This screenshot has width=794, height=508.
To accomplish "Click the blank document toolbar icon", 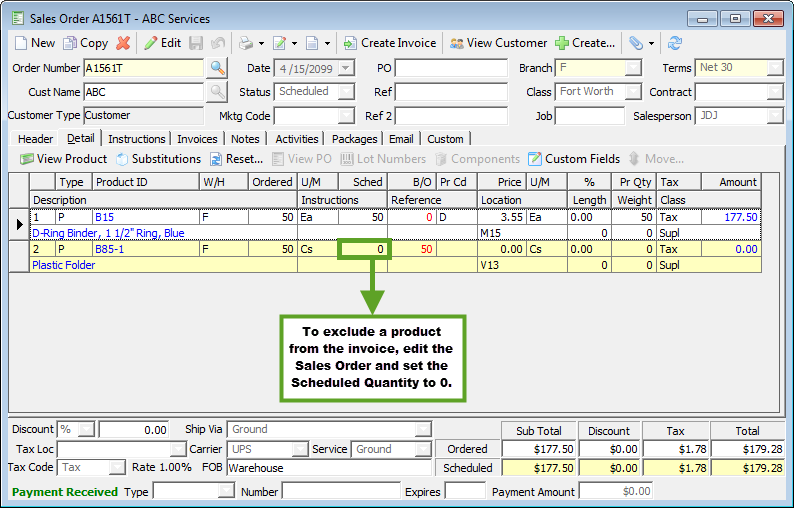I will coord(312,43).
